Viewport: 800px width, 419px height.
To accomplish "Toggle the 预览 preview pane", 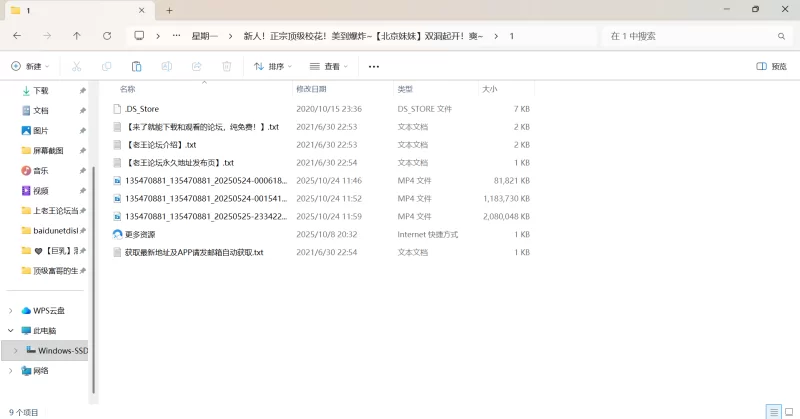I will point(772,67).
